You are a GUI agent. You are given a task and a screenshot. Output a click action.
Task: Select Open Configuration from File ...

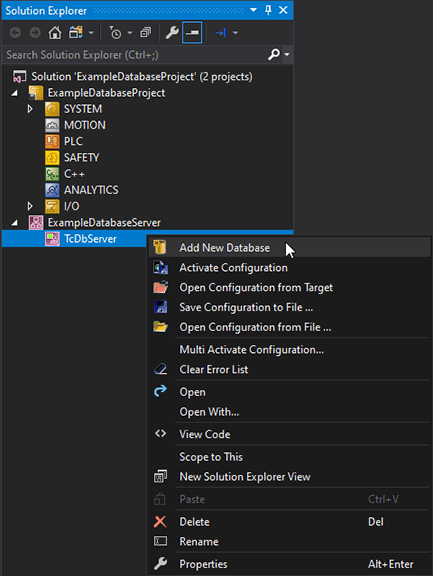pyautogui.click(x=289, y=327)
